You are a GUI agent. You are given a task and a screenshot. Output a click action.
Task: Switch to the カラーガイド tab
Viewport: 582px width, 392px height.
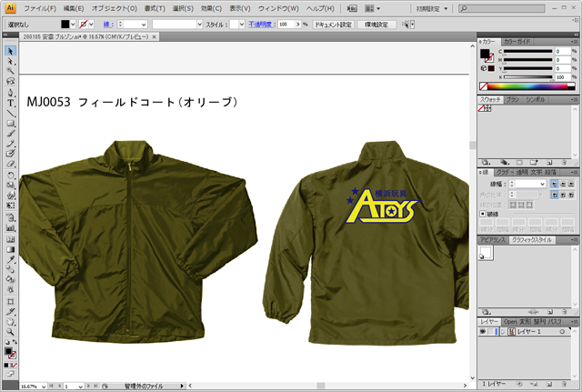517,42
